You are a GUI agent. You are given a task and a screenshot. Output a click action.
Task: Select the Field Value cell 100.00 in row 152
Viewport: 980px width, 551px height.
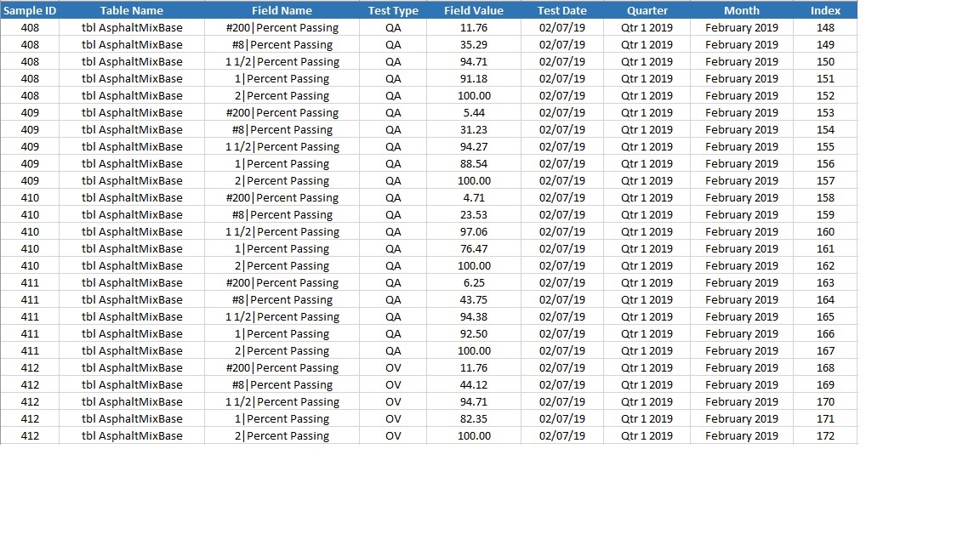pyautogui.click(x=474, y=95)
